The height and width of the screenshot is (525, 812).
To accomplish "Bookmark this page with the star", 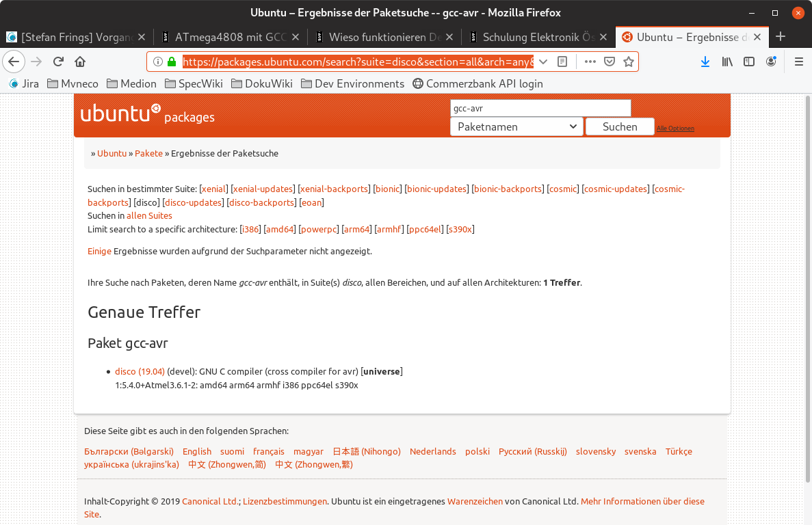I will coord(629,62).
